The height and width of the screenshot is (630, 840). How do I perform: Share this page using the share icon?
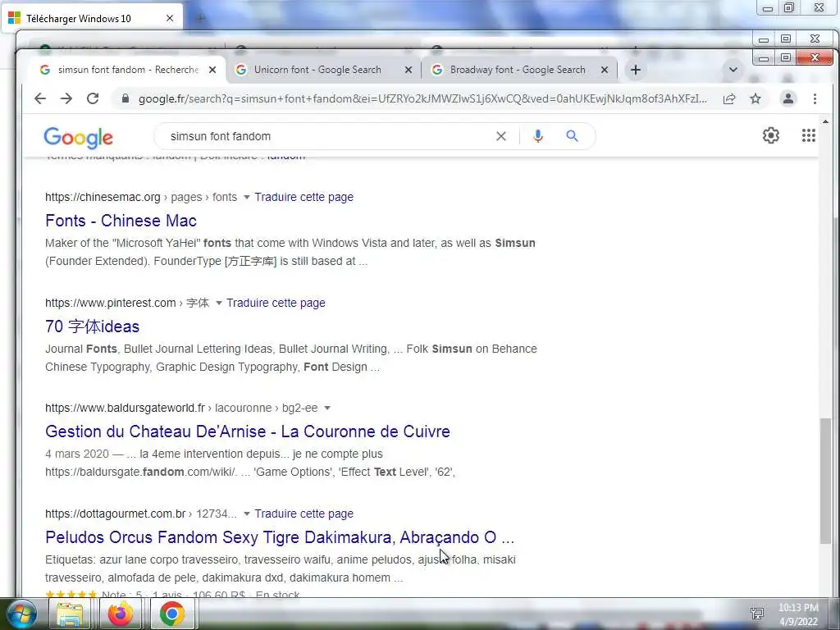pyautogui.click(x=729, y=98)
